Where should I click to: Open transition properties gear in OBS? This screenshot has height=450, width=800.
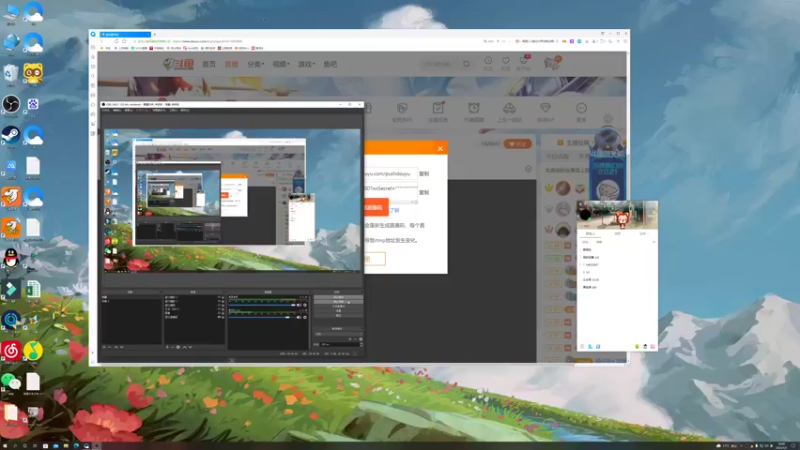click(361, 339)
